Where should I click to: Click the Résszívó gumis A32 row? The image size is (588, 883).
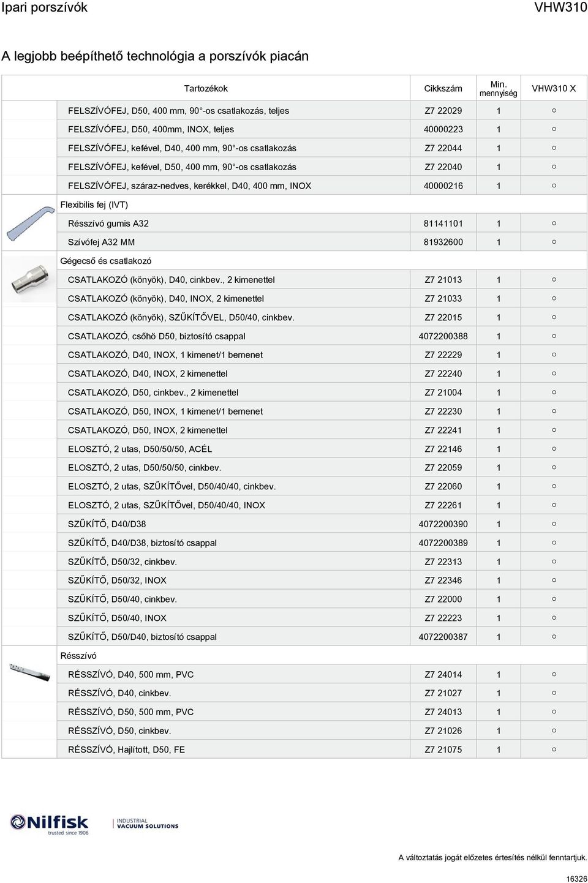point(322,223)
